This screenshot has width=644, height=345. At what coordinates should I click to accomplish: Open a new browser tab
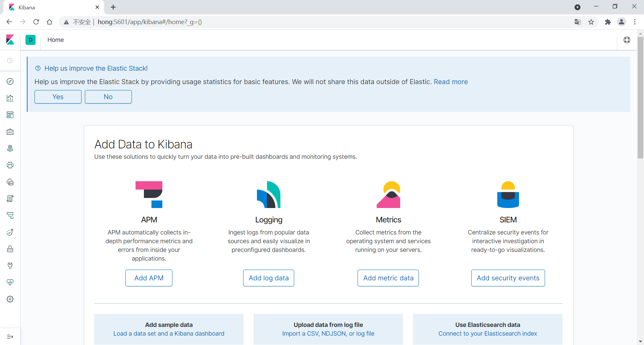(113, 7)
